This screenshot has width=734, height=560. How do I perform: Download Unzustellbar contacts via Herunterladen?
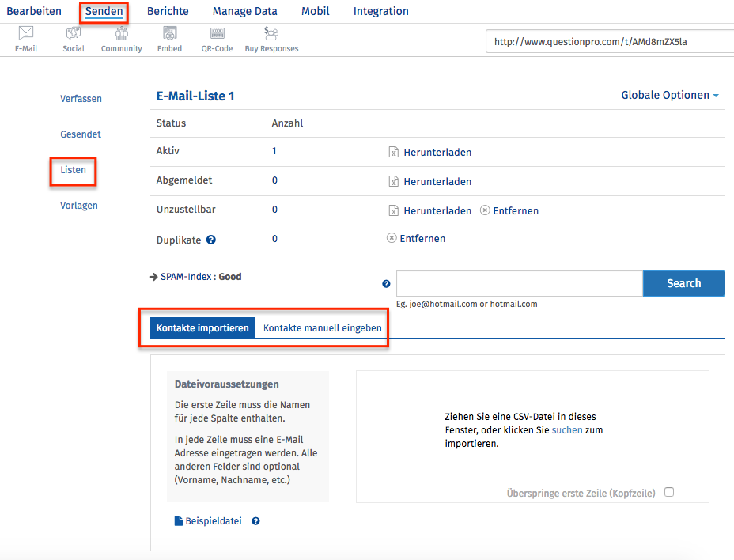click(x=437, y=210)
